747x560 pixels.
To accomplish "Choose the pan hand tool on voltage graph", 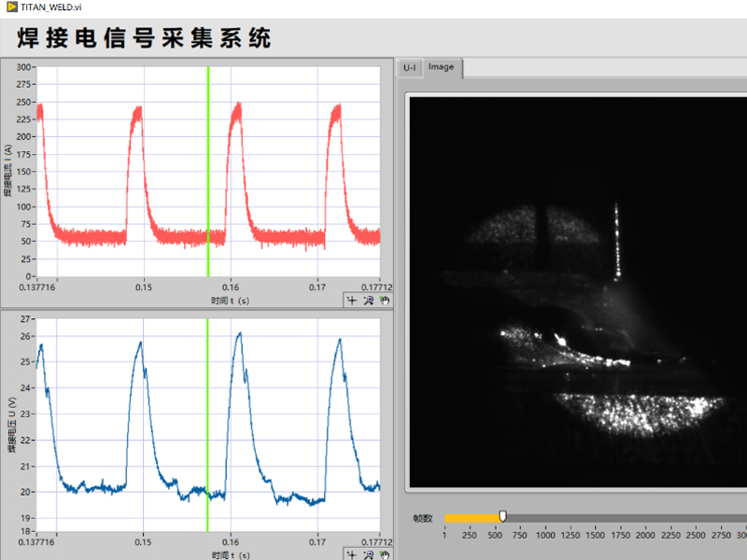I will pos(385,554).
